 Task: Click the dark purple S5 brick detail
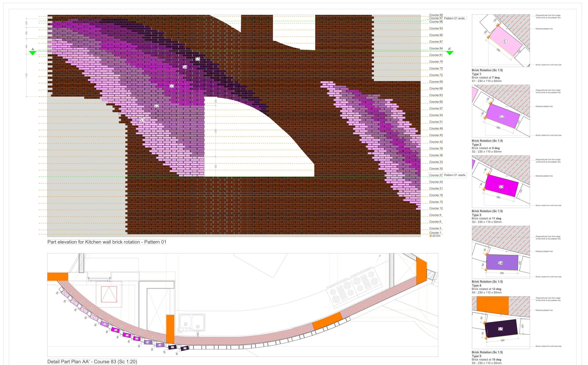501,329
